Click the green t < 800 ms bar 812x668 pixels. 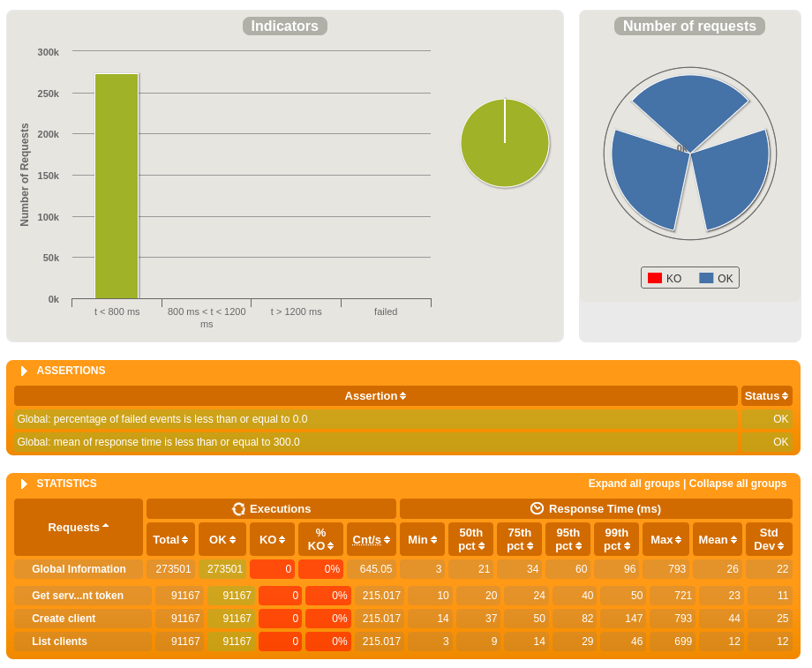click(117, 186)
